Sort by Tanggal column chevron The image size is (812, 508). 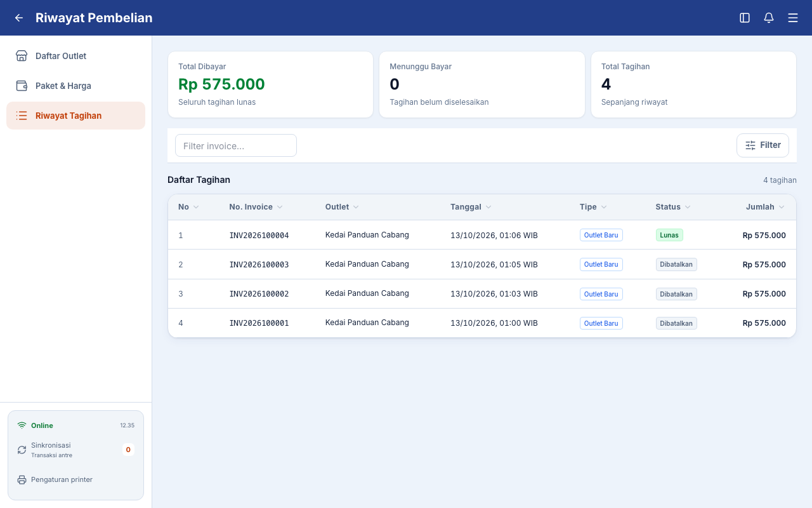488,207
